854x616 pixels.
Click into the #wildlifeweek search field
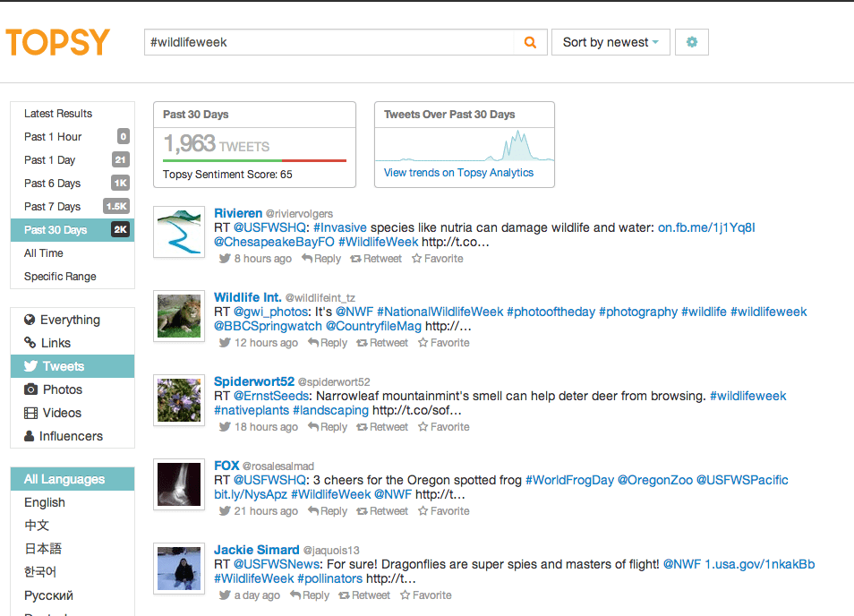[x=331, y=42]
